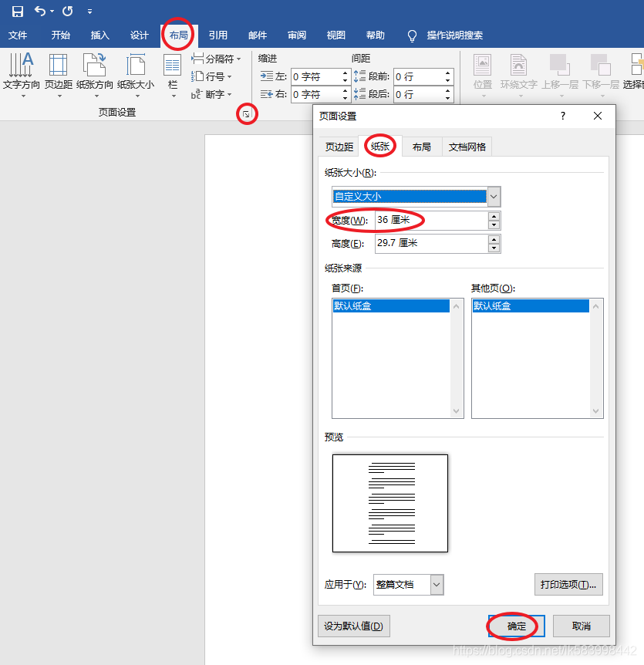644x665 pixels.
Task: Select default tray in Other Pages list
Action: 531,305
